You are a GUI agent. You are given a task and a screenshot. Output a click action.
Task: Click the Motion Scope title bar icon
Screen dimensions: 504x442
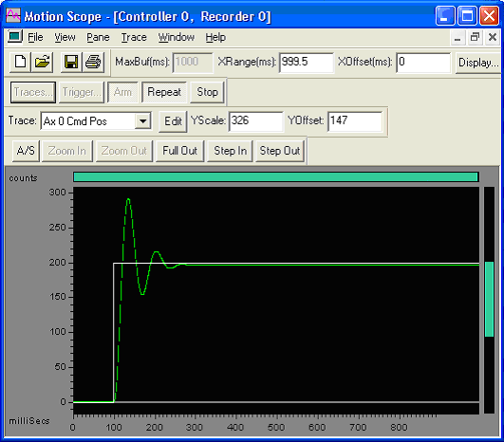click(x=13, y=16)
